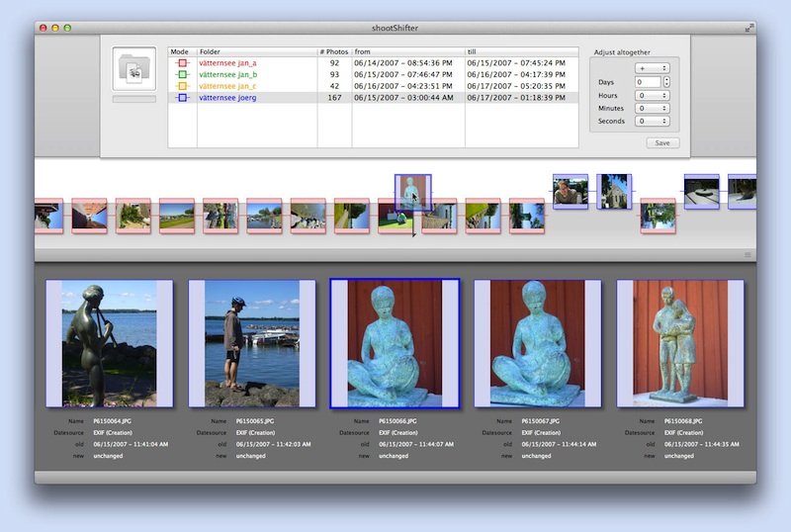
Task: Open photo P6150064.JPG flute statue thumbnail
Action: pyautogui.click(x=110, y=343)
